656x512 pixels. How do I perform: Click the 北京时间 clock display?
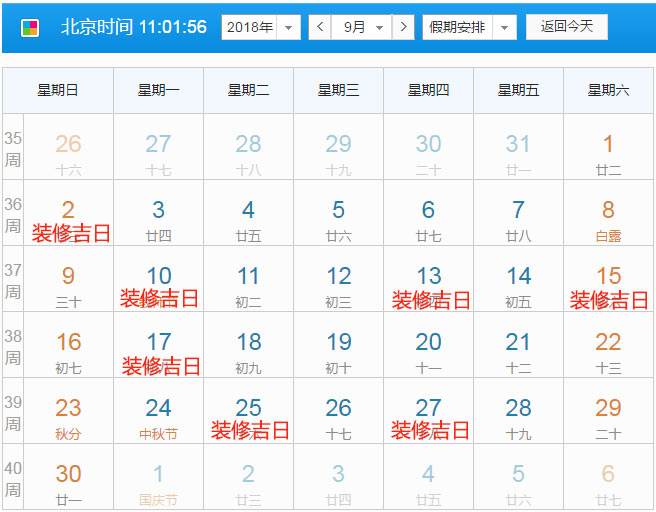[134, 27]
